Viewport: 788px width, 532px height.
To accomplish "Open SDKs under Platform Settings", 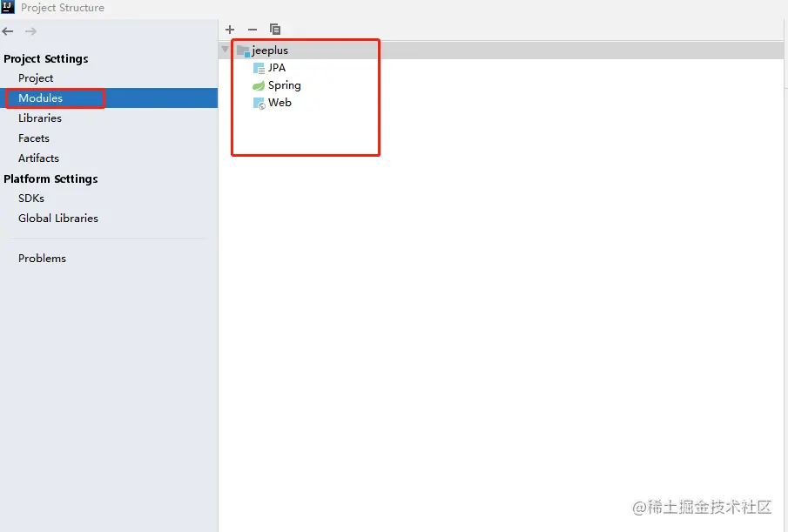I will tap(31, 199).
